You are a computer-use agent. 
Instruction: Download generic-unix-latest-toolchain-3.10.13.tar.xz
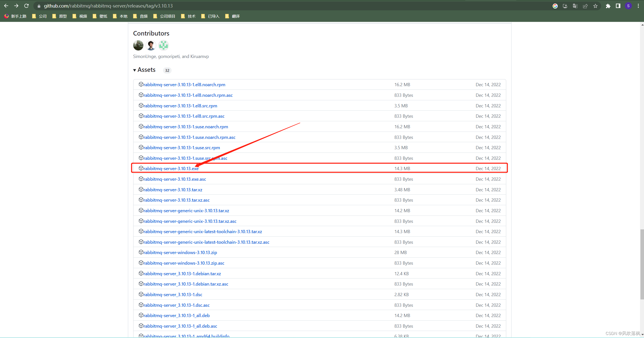coord(203,232)
